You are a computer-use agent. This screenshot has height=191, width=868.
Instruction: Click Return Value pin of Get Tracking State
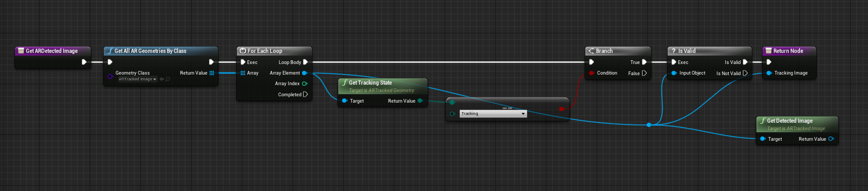[x=420, y=101]
